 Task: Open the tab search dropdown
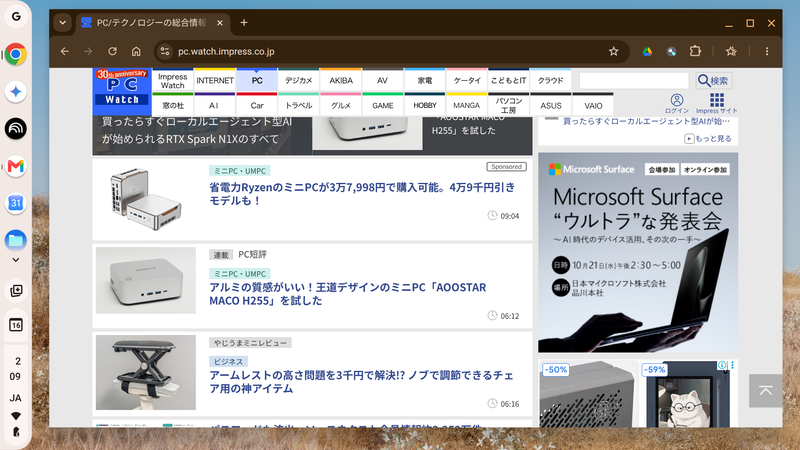pyautogui.click(x=62, y=23)
